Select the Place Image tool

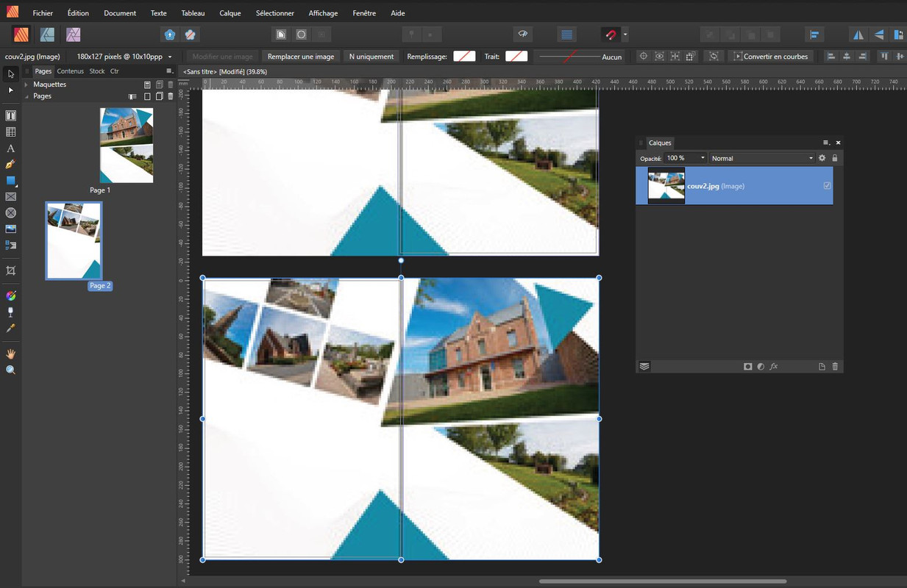tap(11, 229)
